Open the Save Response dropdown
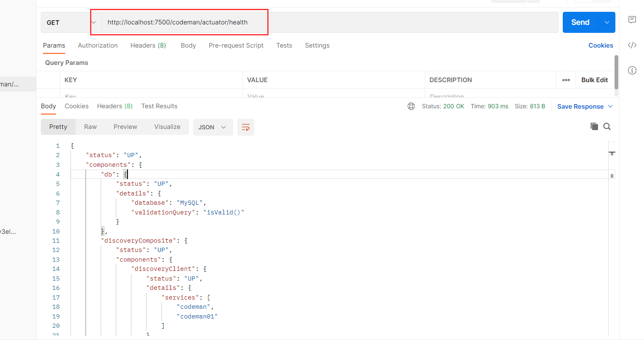This screenshot has height=340, width=644. click(x=585, y=107)
